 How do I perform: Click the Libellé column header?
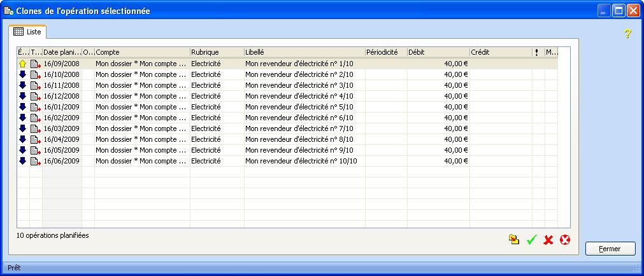click(x=304, y=52)
